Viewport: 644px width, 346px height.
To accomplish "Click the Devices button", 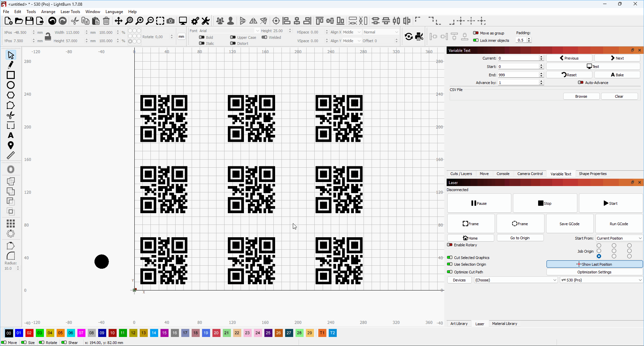I will [x=459, y=280].
